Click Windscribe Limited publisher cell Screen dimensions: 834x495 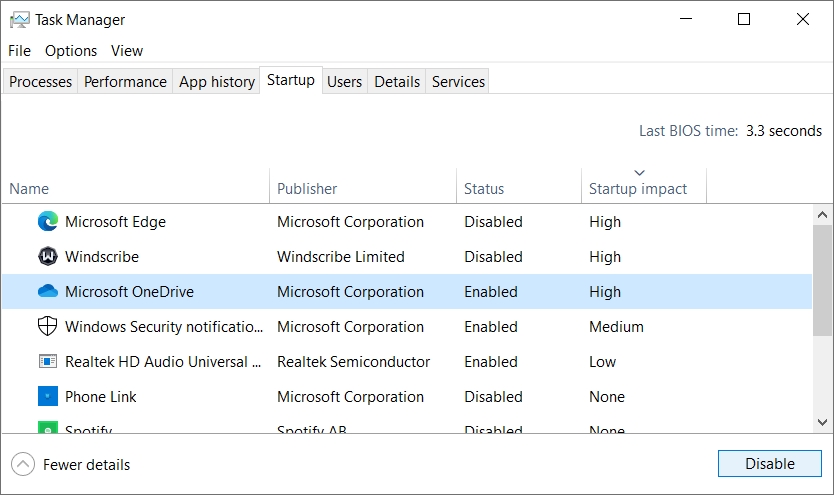(340, 257)
